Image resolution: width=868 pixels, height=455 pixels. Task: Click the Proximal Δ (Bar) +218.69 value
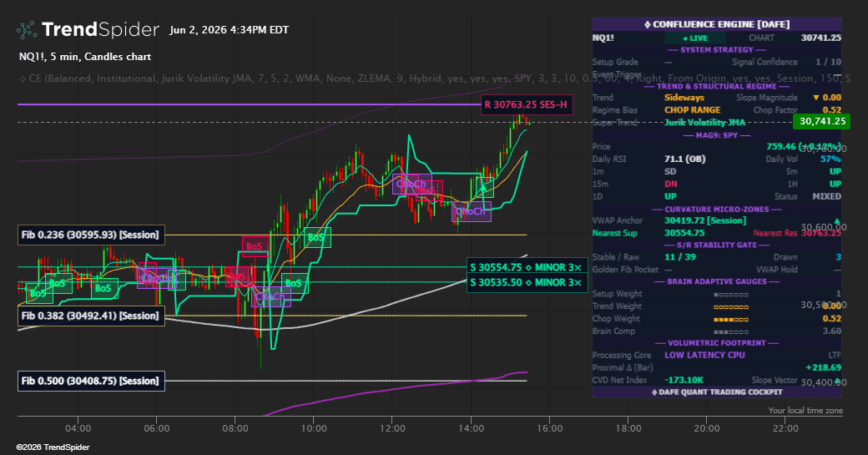coord(823,367)
